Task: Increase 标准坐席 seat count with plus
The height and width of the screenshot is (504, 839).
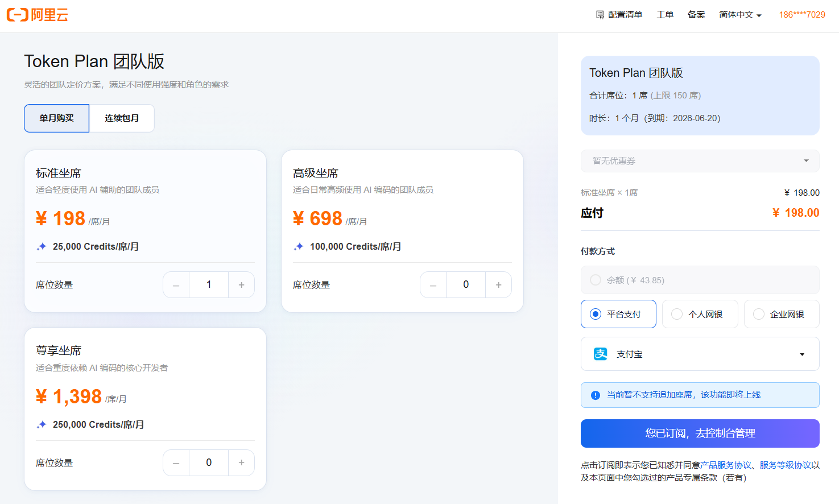Action: [x=242, y=285]
